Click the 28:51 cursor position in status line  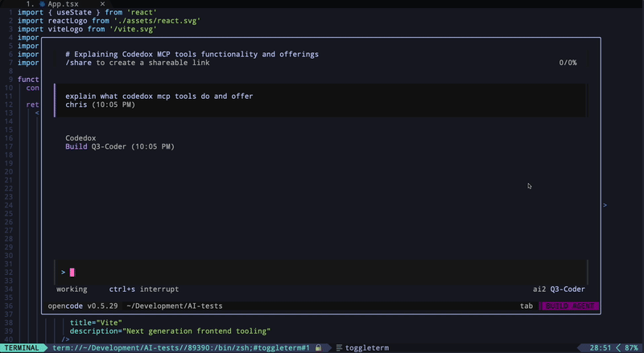(x=601, y=347)
